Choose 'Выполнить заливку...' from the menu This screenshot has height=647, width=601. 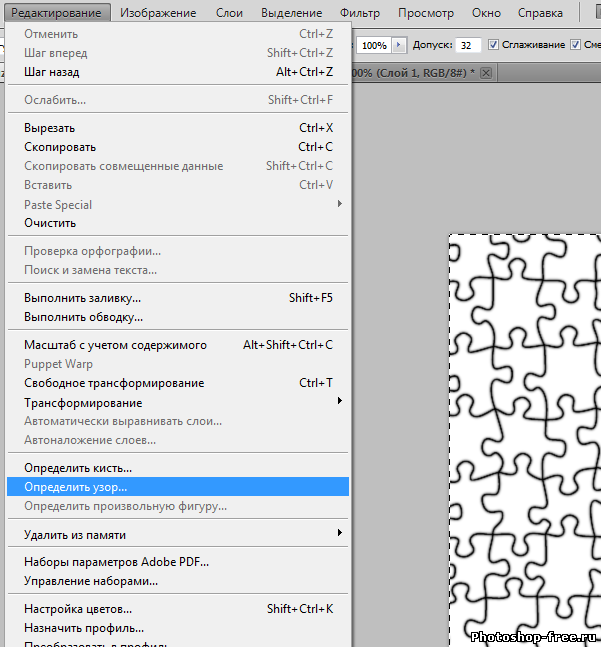82,298
